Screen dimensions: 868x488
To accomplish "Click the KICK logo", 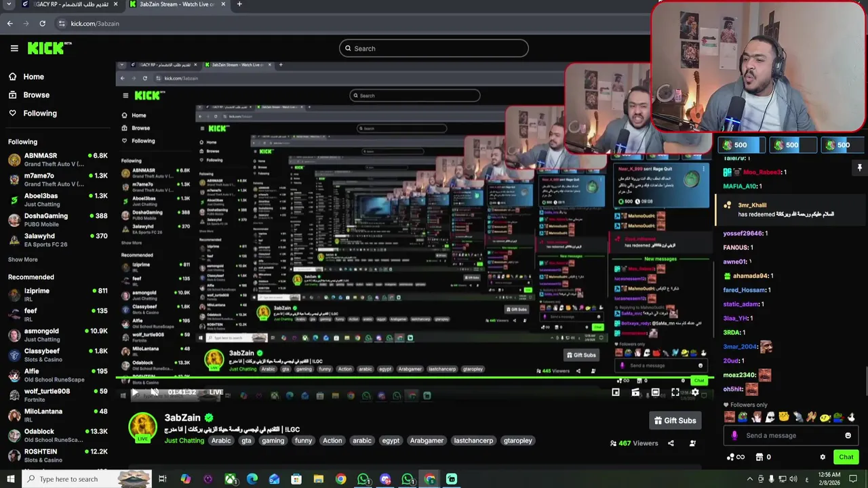I will (x=49, y=48).
